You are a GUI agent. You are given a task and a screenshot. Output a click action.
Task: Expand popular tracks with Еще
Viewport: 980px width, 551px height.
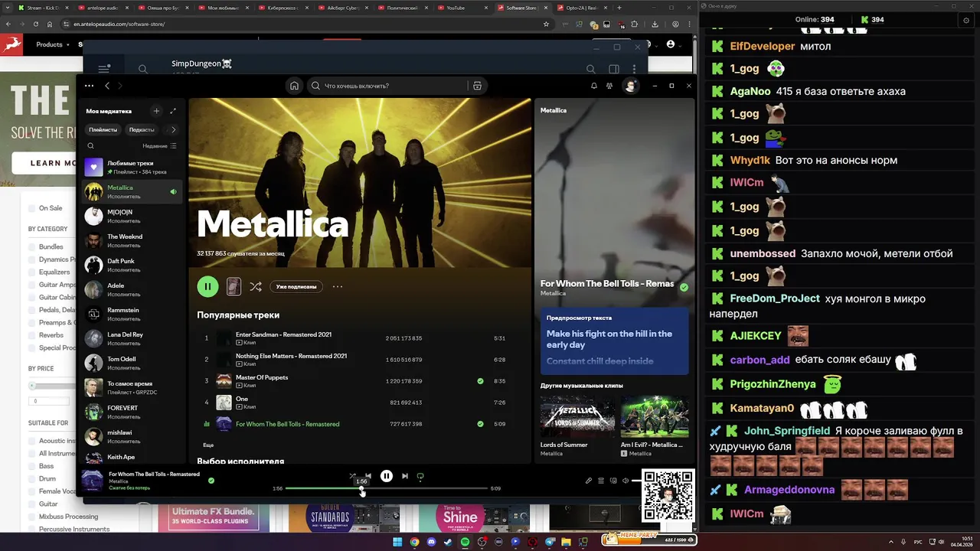(208, 445)
